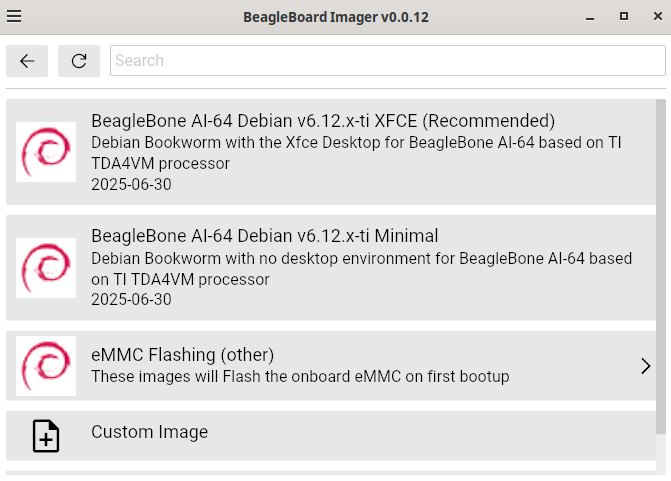
Task: Click the Debian logo beside the Minimal image
Action: coord(46,268)
